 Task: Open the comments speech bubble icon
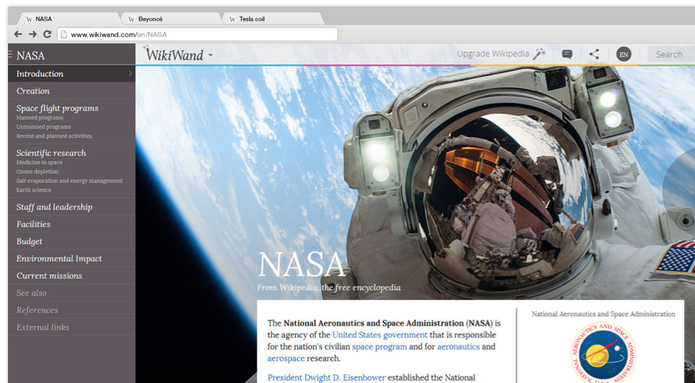(567, 54)
